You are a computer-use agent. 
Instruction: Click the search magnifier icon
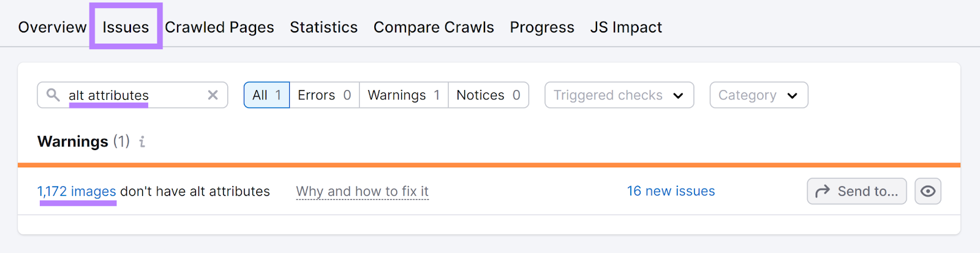tap(53, 95)
